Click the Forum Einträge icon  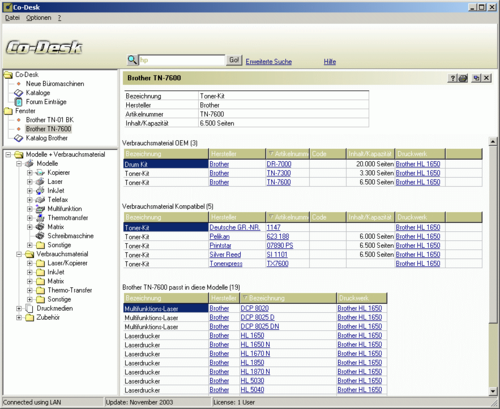(x=19, y=102)
